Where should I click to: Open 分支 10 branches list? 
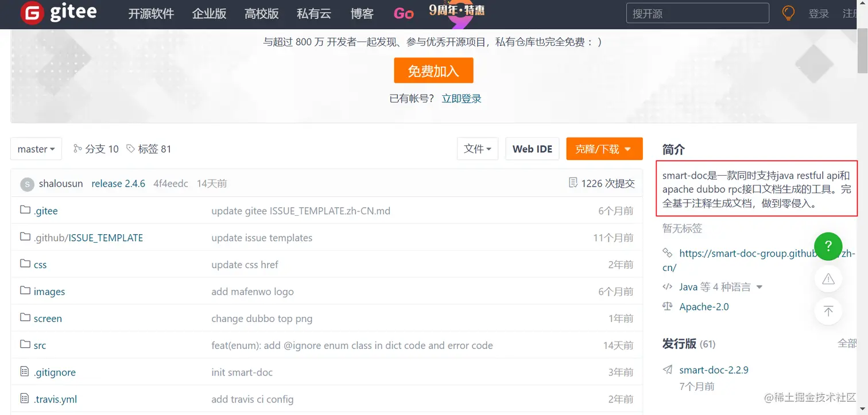pos(102,149)
